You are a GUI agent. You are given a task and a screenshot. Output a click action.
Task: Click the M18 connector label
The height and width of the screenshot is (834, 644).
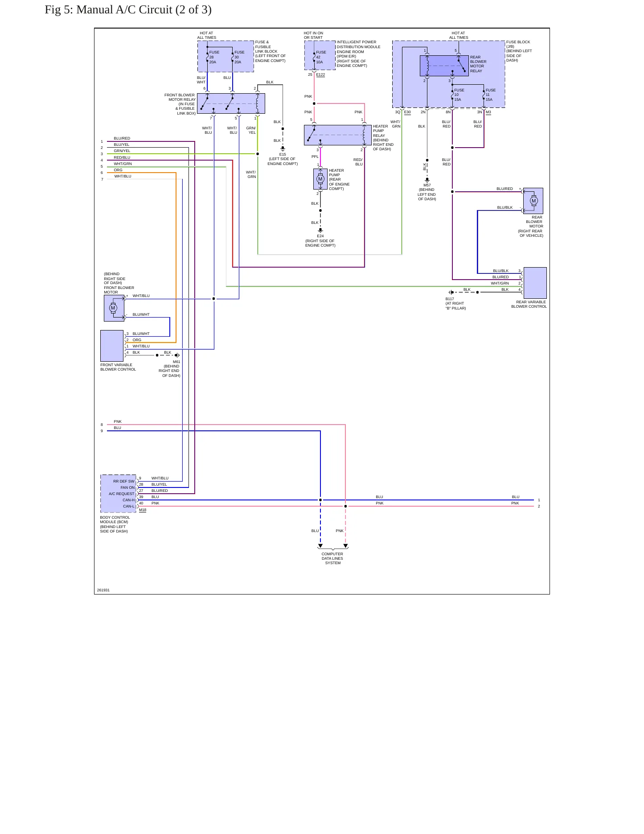click(143, 510)
